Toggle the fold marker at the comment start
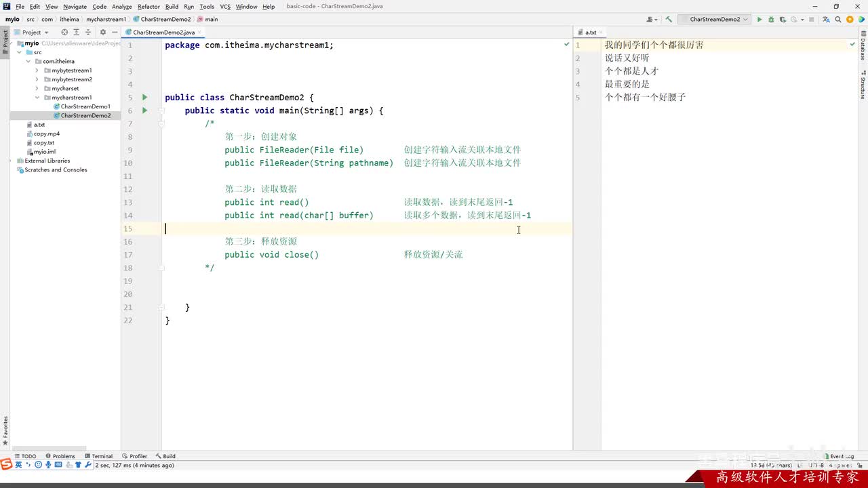868x488 pixels. [x=161, y=123]
